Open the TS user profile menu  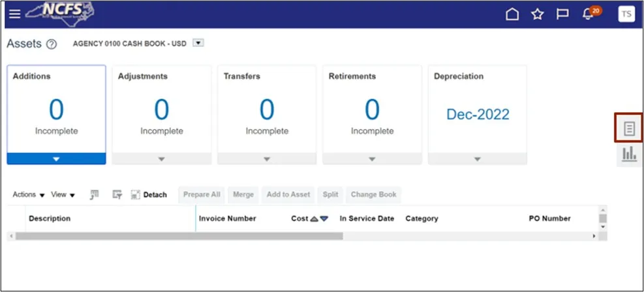click(626, 14)
